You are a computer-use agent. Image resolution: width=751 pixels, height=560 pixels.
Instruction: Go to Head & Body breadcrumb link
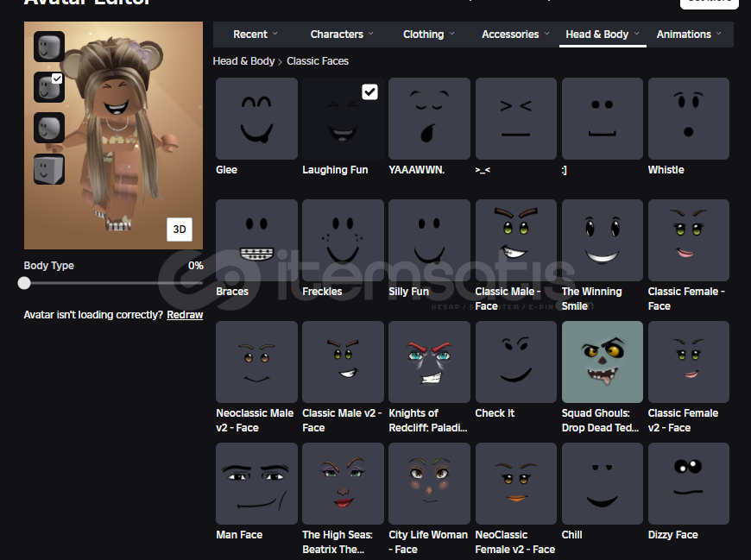coord(243,61)
